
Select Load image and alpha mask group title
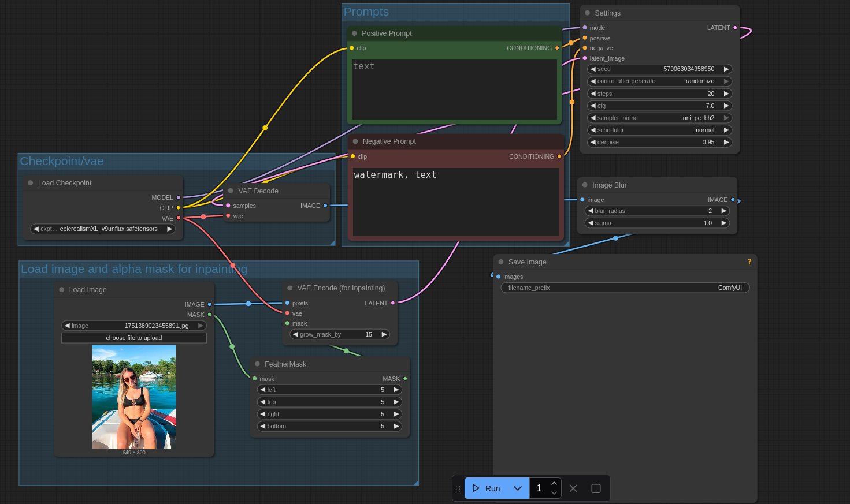click(x=134, y=269)
